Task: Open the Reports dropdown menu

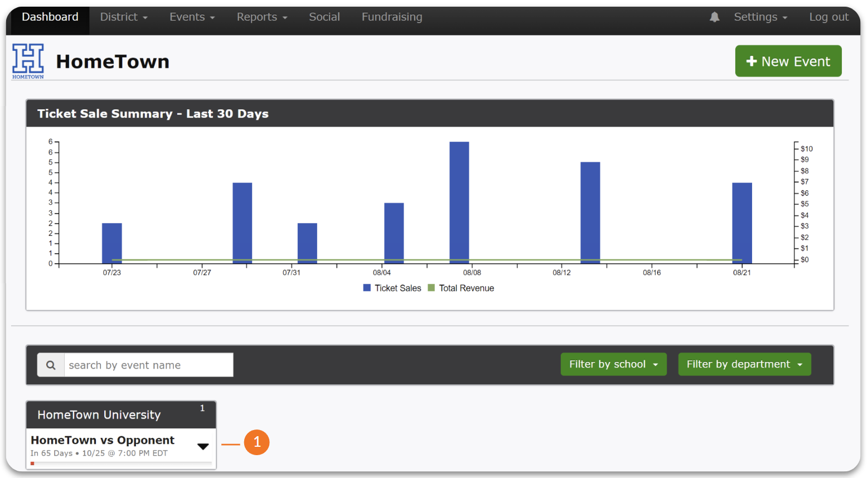Action: click(261, 17)
